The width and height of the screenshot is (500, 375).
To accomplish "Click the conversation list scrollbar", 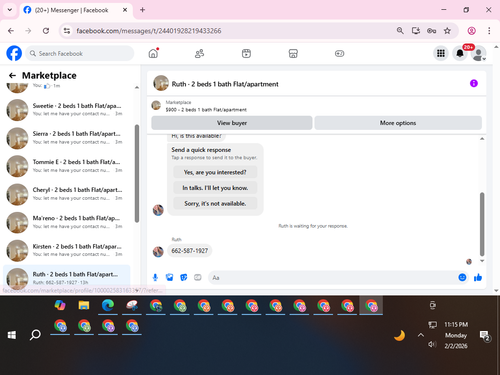I will (x=137, y=173).
